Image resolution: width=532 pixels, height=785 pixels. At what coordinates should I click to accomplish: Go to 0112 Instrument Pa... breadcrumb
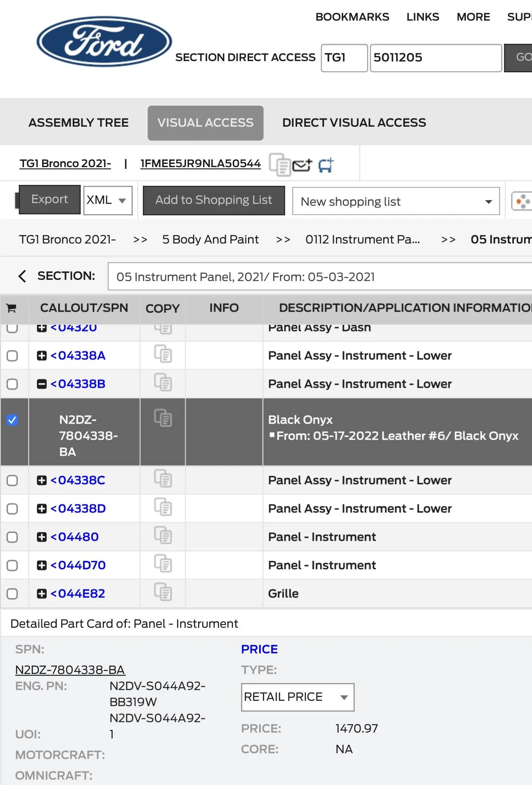pyautogui.click(x=363, y=239)
